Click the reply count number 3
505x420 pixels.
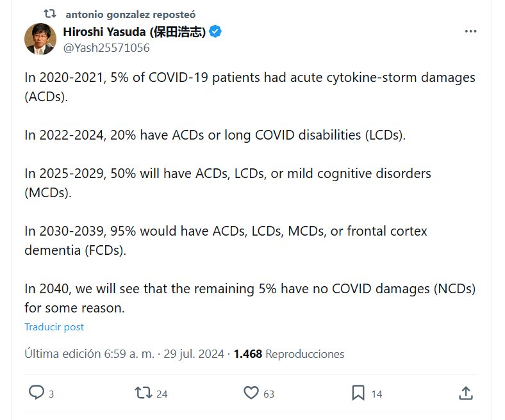51,394
